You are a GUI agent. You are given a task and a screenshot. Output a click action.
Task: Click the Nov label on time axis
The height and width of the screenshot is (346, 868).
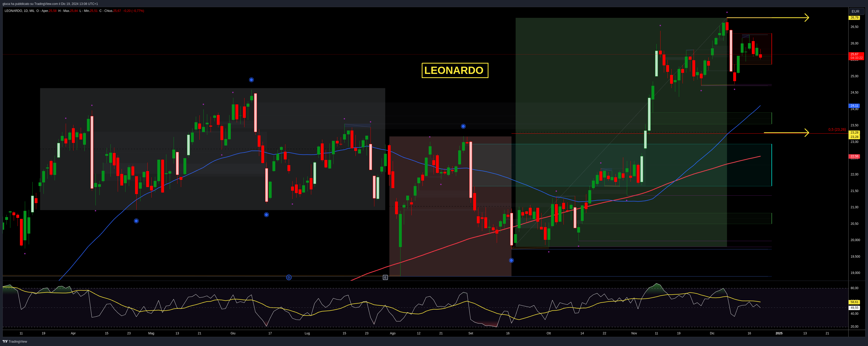coord(634,333)
